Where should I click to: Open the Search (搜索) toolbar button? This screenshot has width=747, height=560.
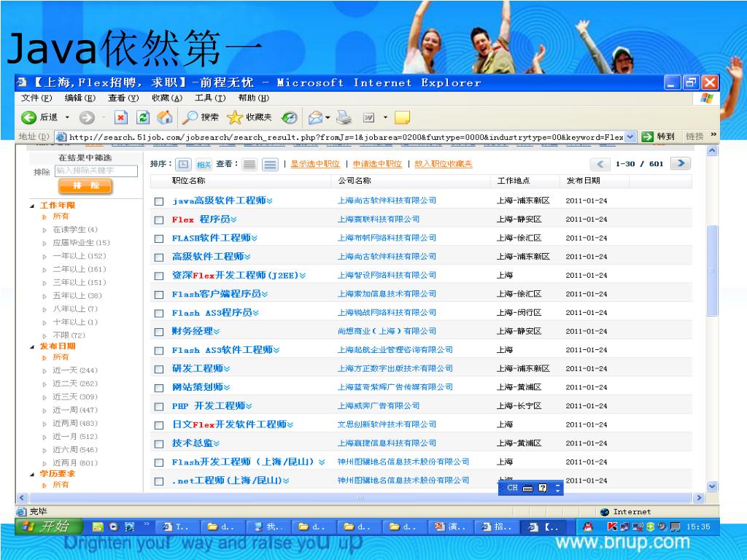click(200, 117)
